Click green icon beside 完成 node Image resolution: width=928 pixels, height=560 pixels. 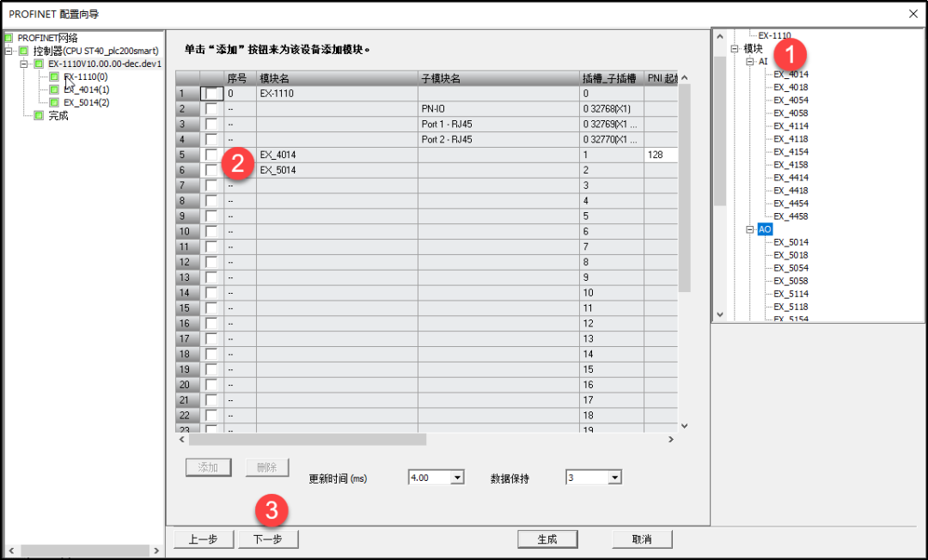(39, 115)
